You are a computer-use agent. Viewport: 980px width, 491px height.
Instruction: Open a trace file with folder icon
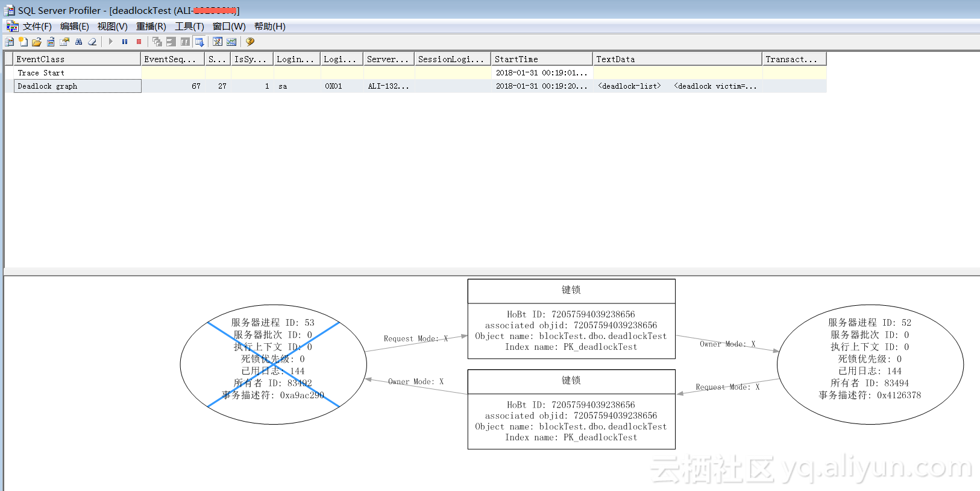tap(37, 42)
